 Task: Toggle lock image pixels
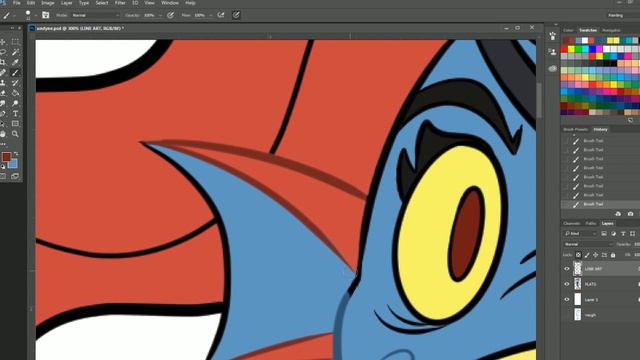coord(587,255)
